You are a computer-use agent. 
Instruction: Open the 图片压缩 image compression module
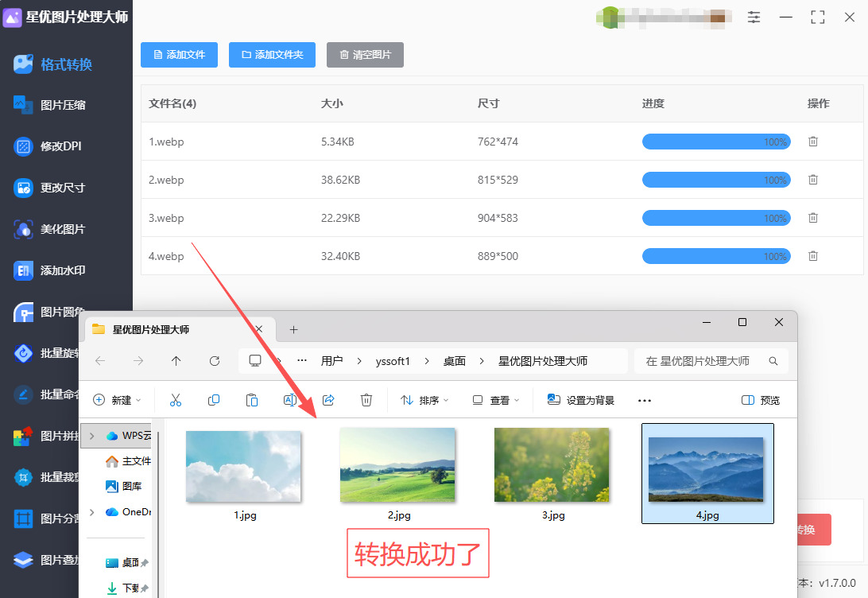coord(50,105)
